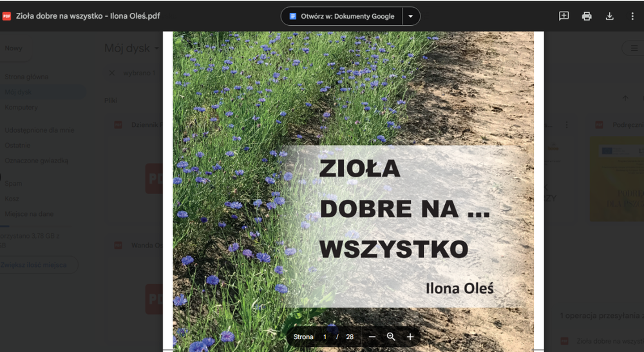Image resolution: width=644 pixels, height=352 pixels.
Task: Click the PDF file title in header
Action: (x=88, y=17)
